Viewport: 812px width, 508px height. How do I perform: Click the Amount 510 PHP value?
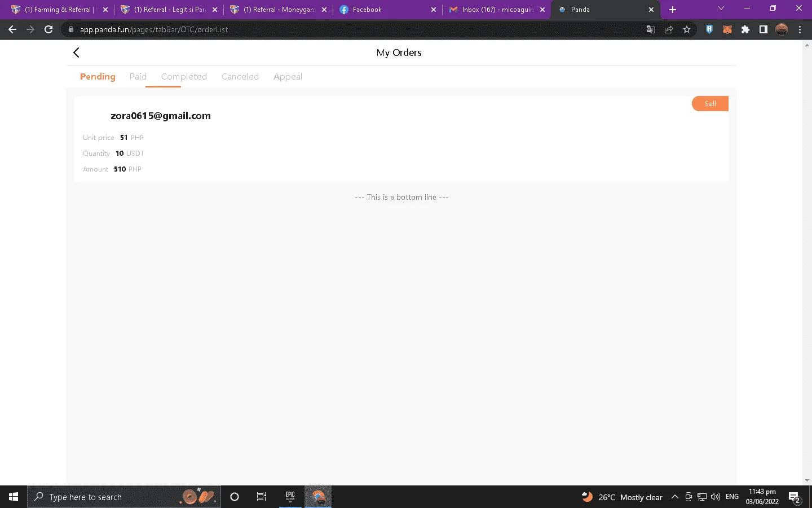click(x=127, y=169)
